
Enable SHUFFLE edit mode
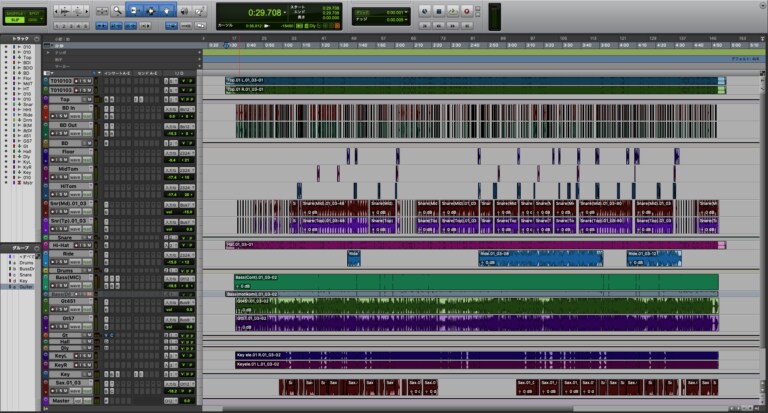(x=15, y=13)
